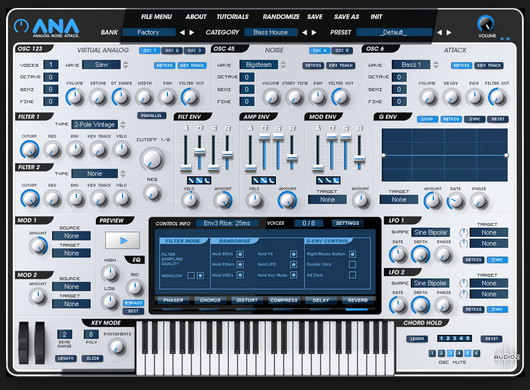Click the Amp Env Sustain slider

[278, 137]
